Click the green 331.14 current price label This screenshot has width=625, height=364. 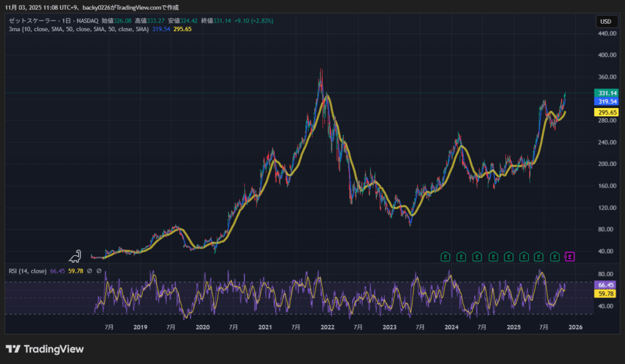pyautogui.click(x=605, y=93)
